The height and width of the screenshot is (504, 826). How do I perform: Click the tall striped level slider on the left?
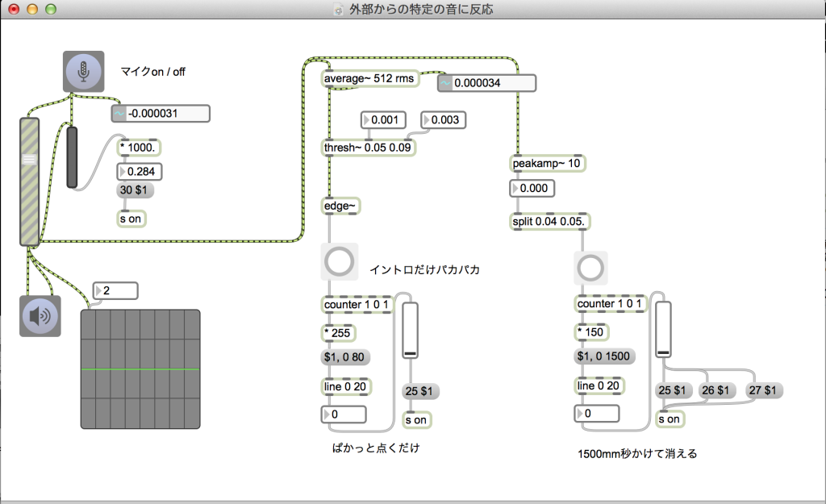point(29,181)
